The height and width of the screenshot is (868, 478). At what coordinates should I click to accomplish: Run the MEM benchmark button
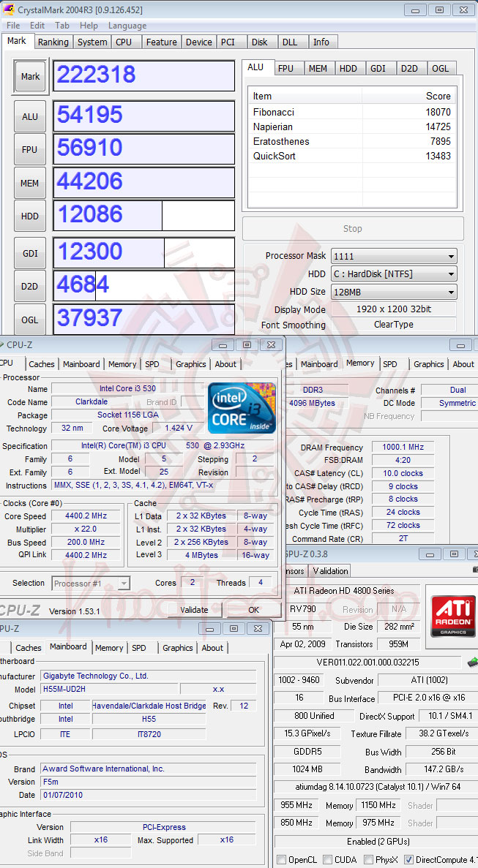30,183
